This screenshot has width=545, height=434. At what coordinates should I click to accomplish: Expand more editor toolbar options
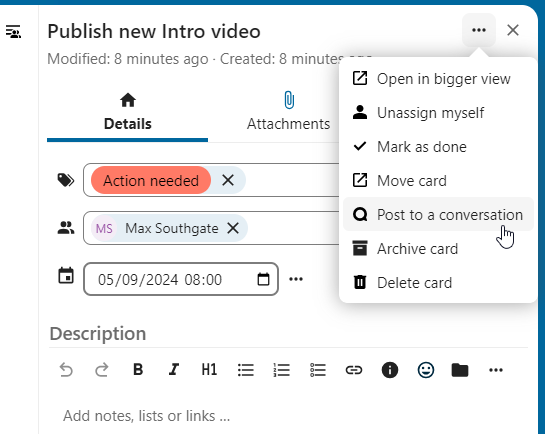coord(496,370)
